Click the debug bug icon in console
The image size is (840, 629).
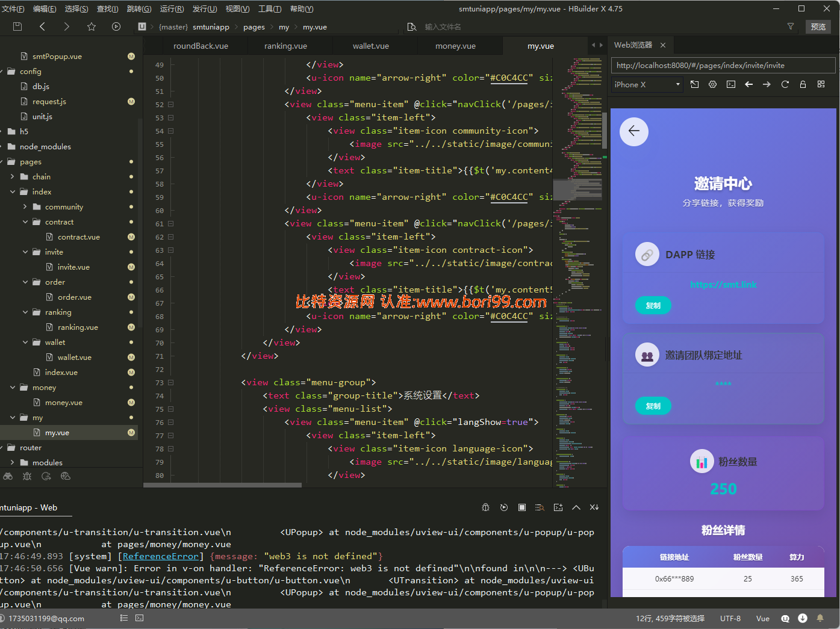pos(486,507)
